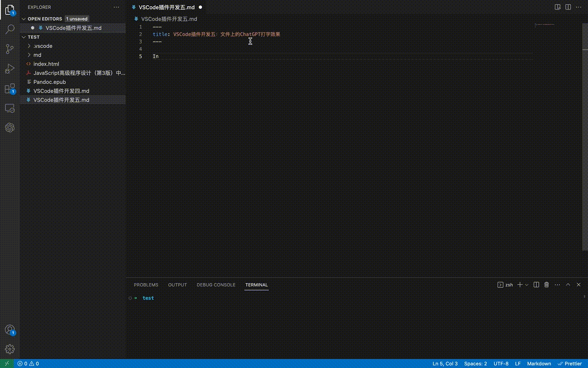Open Run and Debug view
Image resolution: width=588 pixels, height=368 pixels.
[x=10, y=69]
